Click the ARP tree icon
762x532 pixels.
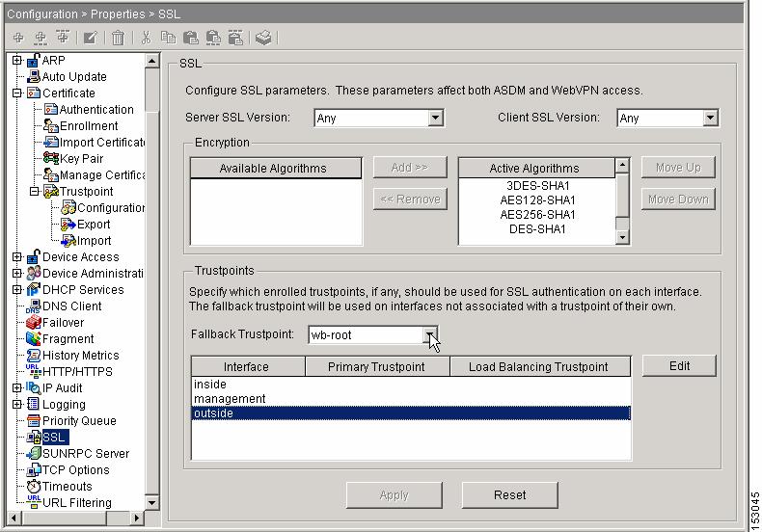34,60
